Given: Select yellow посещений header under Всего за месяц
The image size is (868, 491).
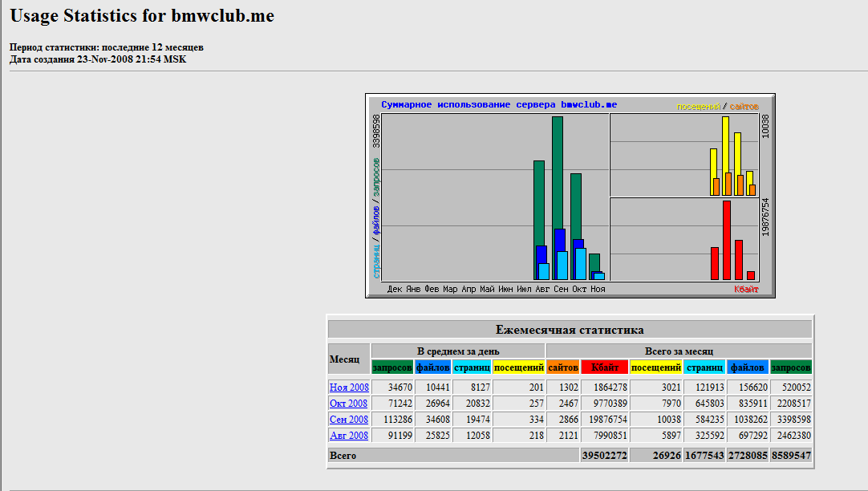Looking at the screenshot, I should click(656, 367).
